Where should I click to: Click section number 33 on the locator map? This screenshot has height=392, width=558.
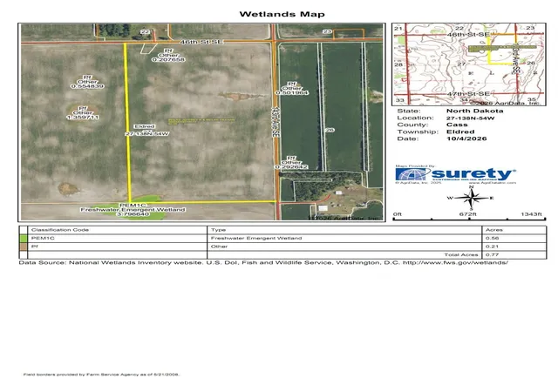click(399, 100)
